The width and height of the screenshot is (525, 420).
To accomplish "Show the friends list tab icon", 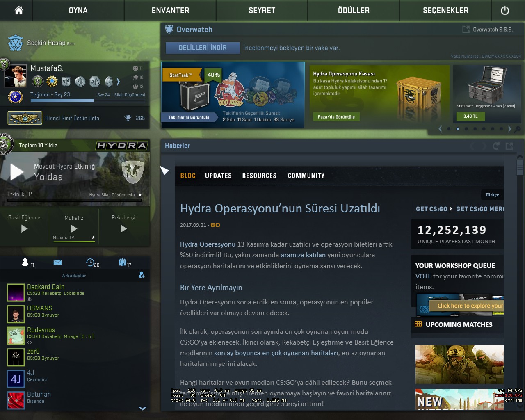I will [26, 262].
